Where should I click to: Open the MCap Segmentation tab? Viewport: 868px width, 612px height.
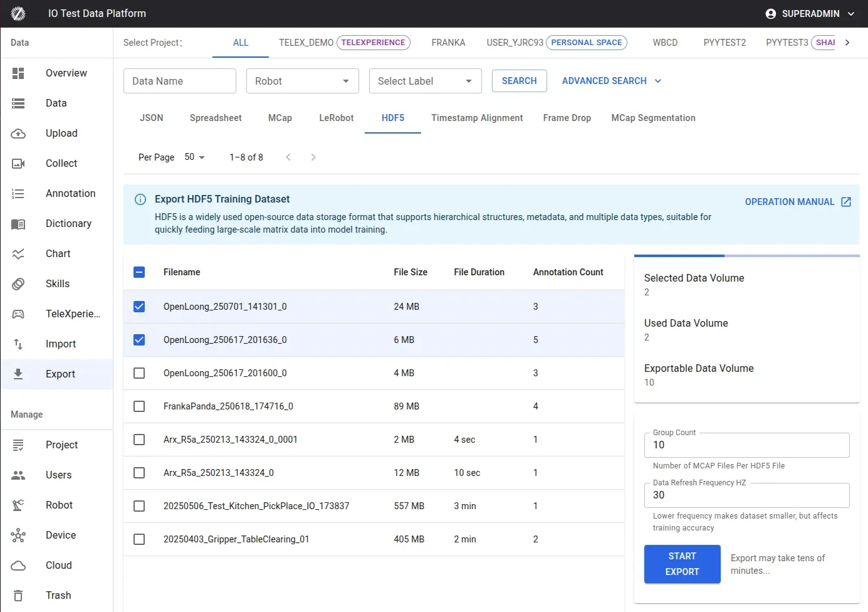653,118
